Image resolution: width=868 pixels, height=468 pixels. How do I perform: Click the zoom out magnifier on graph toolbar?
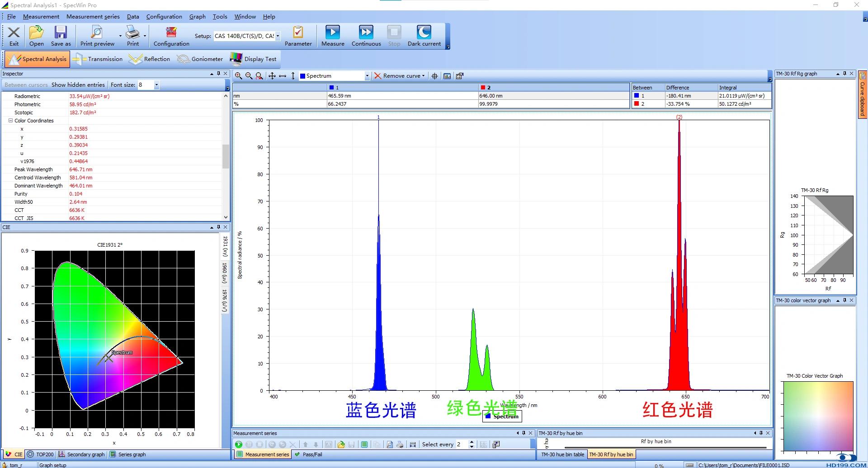point(249,76)
